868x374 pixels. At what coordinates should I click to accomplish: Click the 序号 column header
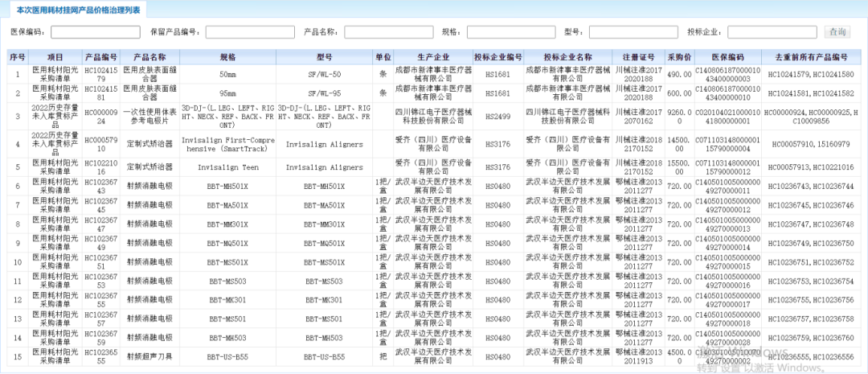coord(18,57)
